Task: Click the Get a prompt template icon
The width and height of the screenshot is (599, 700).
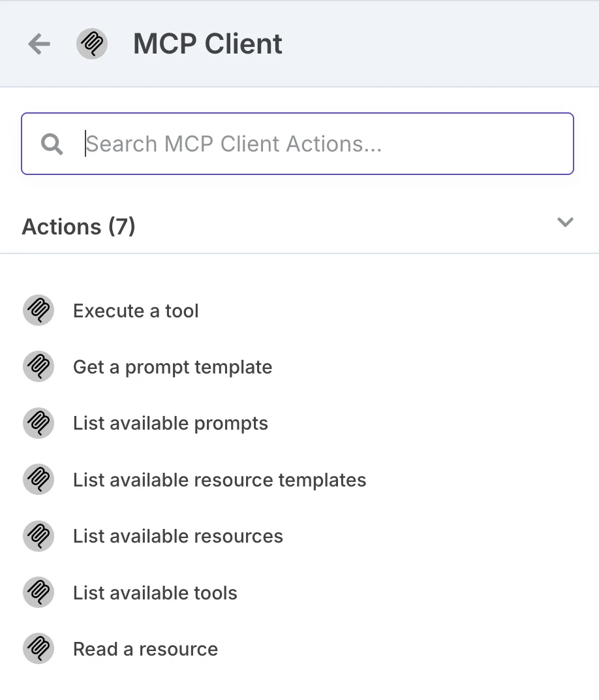Action: tap(38, 366)
